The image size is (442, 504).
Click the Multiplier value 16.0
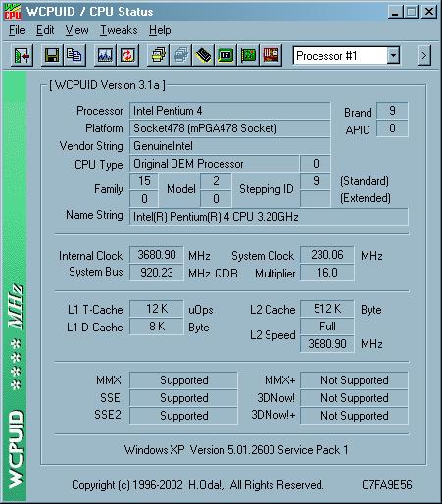(x=327, y=273)
